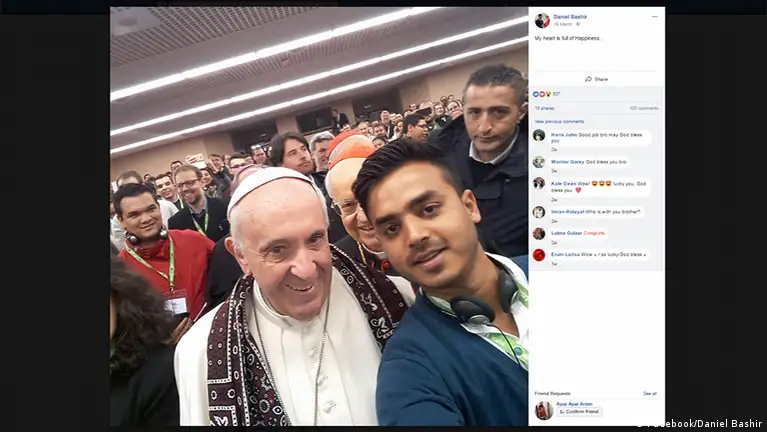Click the selfie photo in the post

point(319,216)
